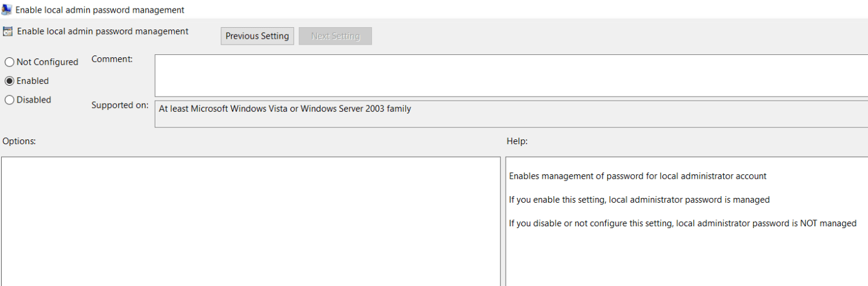Click the "Enable local admin password management" heading
This screenshot has height=286, width=868.
click(x=102, y=31)
